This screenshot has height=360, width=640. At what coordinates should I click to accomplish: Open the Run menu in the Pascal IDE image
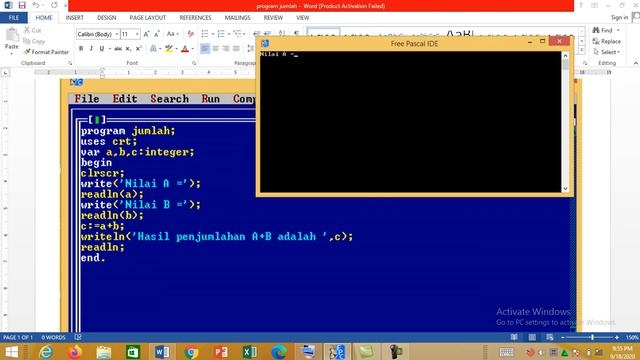click(211, 99)
